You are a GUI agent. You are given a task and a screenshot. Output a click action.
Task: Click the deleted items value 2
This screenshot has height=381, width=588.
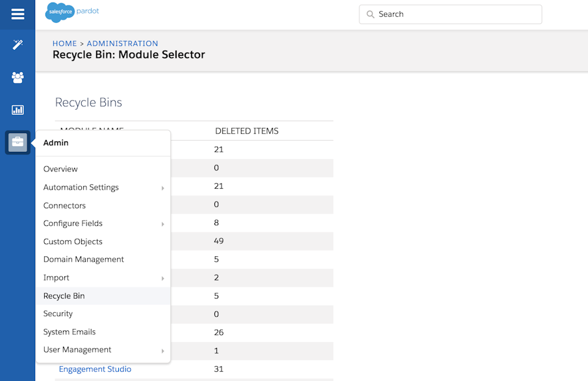[216, 278]
